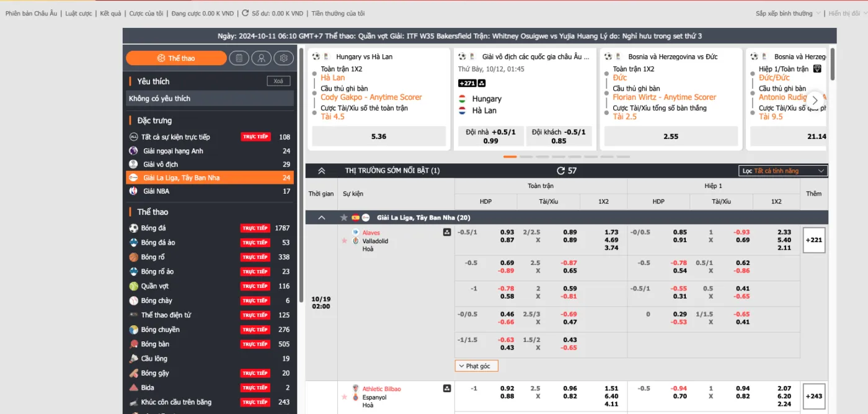Expand +221 more markets for Alaves match
Image resolution: width=868 pixels, height=414 pixels.
(x=814, y=240)
